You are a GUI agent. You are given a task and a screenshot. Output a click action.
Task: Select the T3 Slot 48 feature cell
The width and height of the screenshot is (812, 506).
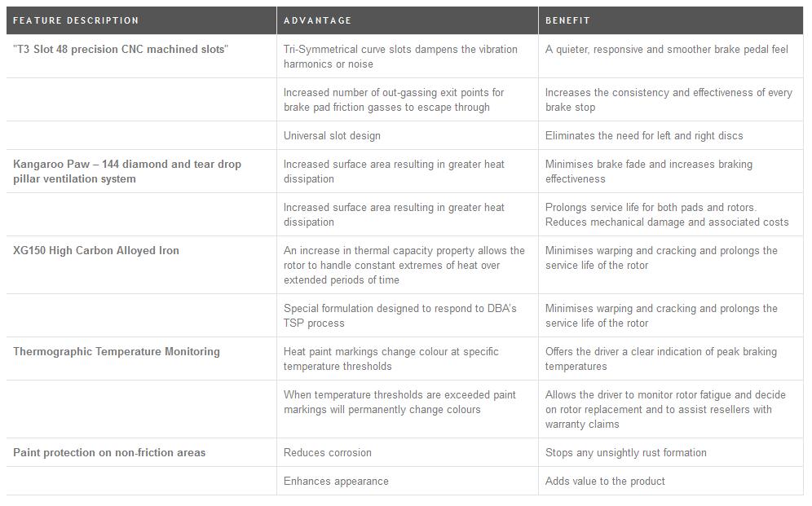(121, 50)
